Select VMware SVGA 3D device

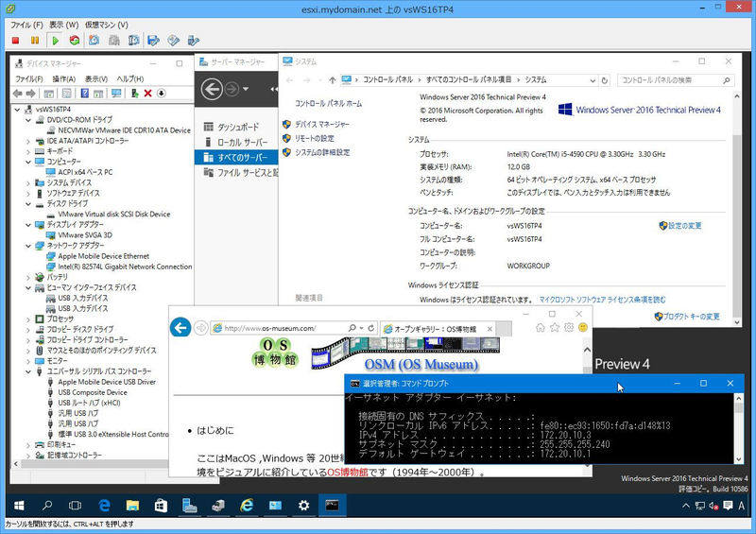pyautogui.click(x=85, y=235)
